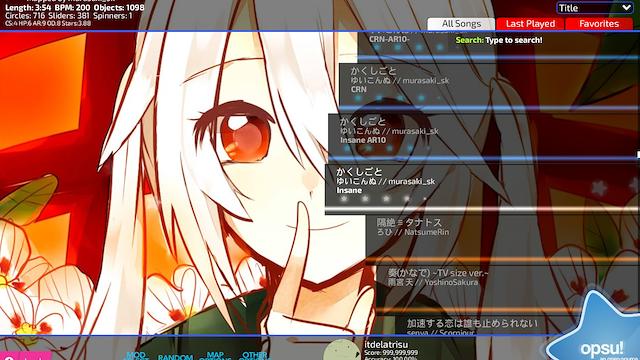Click the itdelatrisu user avatar
The image size is (640, 360).
pos(342,350)
